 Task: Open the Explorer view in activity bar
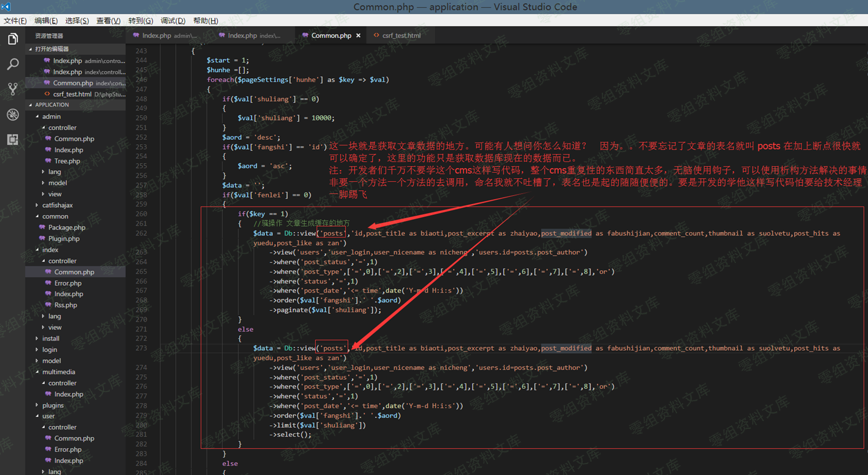pyautogui.click(x=13, y=39)
